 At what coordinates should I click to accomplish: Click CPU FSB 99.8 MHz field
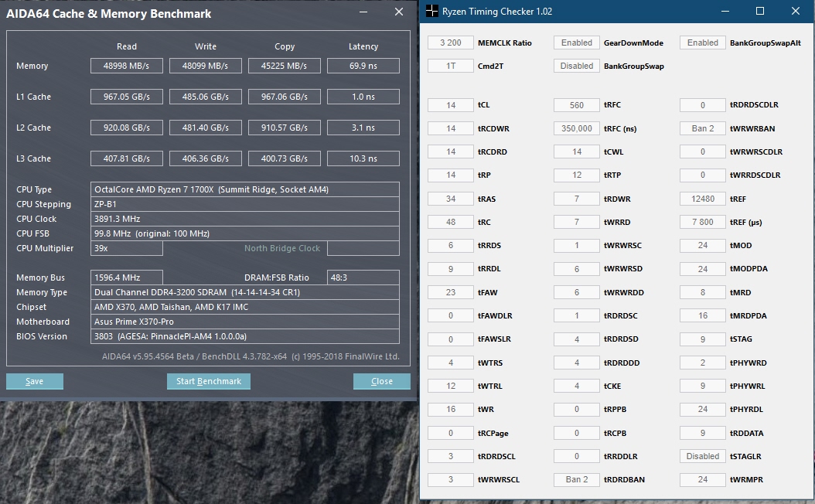pos(245,233)
